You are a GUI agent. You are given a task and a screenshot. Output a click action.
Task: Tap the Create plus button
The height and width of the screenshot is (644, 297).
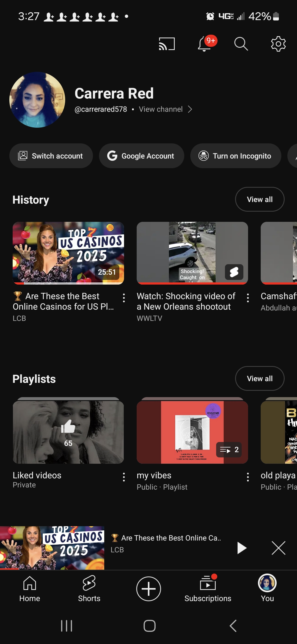tap(148, 589)
